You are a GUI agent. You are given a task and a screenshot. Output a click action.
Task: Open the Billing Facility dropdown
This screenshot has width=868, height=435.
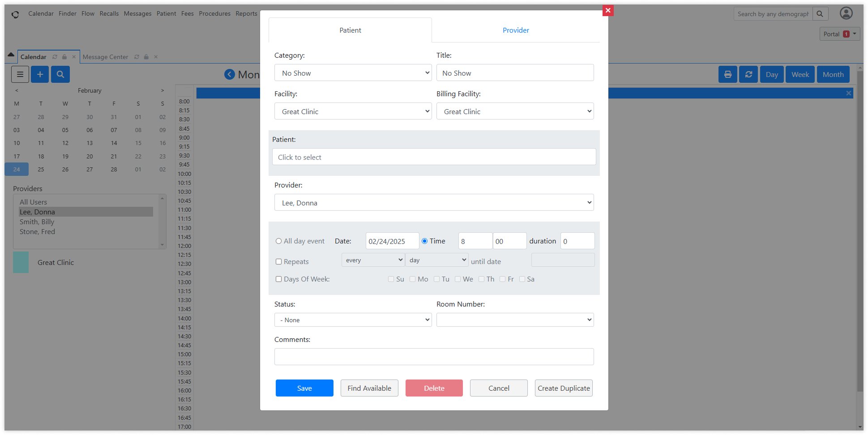coord(515,111)
